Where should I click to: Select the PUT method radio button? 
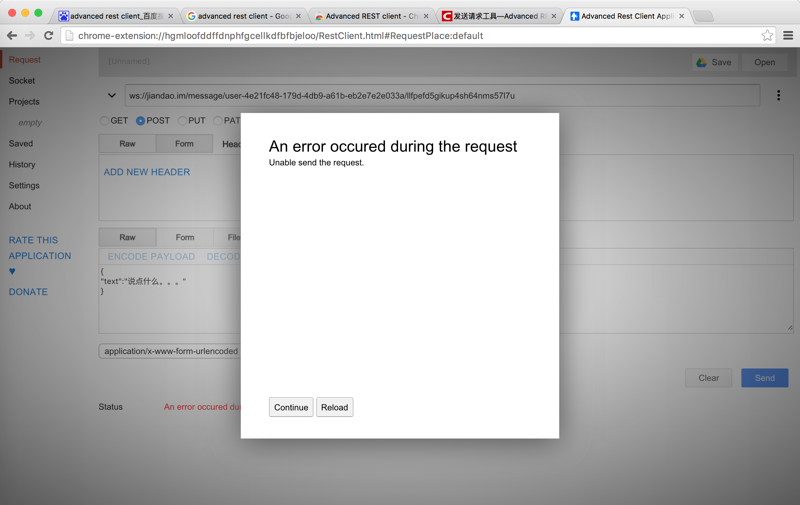(182, 121)
